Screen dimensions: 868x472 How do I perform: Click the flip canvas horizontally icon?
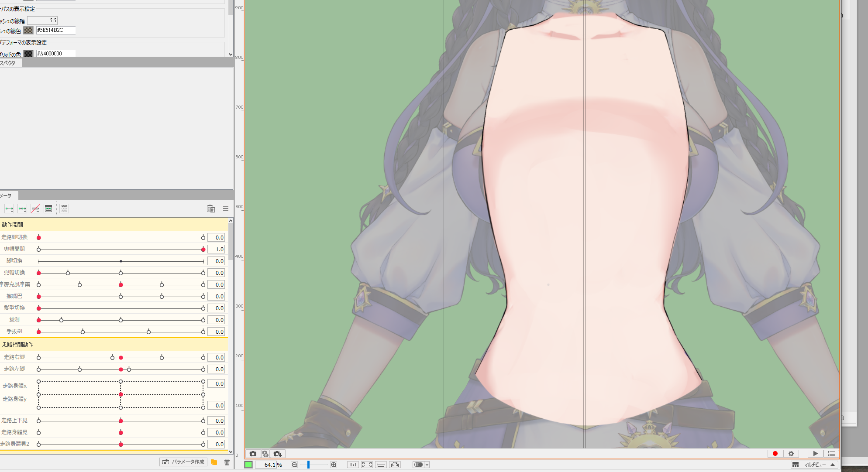point(395,465)
